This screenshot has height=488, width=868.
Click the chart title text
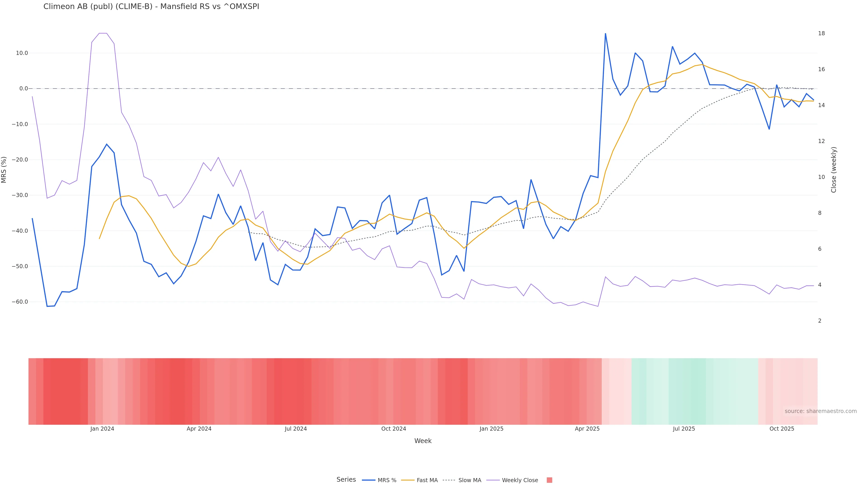[x=151, y=7]
